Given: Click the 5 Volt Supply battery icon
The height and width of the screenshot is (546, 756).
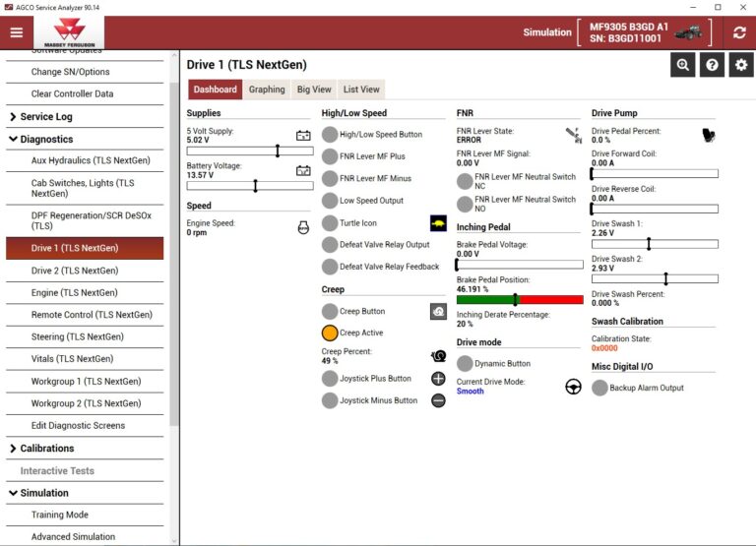Looking at the screenshot, I should click(303, 136).
